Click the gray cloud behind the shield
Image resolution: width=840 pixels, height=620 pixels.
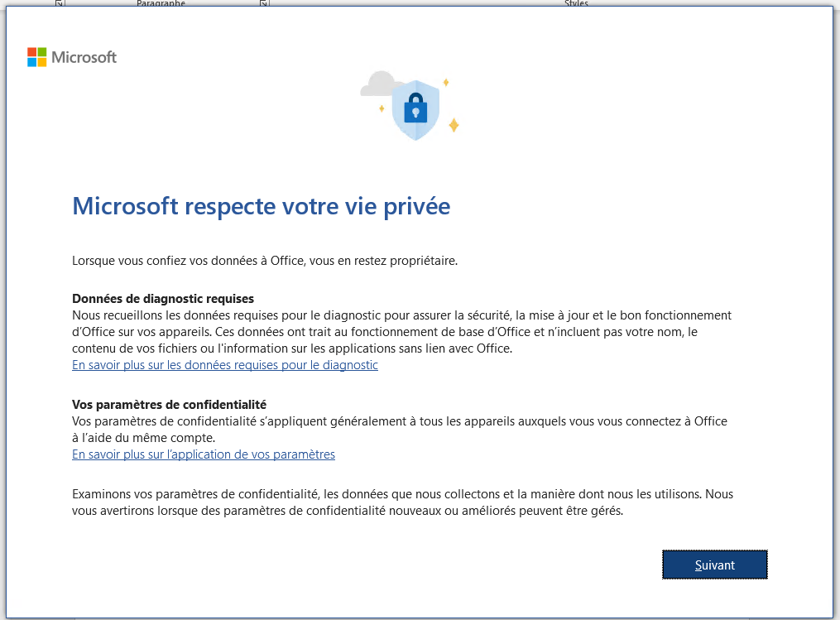coord(379,84)
